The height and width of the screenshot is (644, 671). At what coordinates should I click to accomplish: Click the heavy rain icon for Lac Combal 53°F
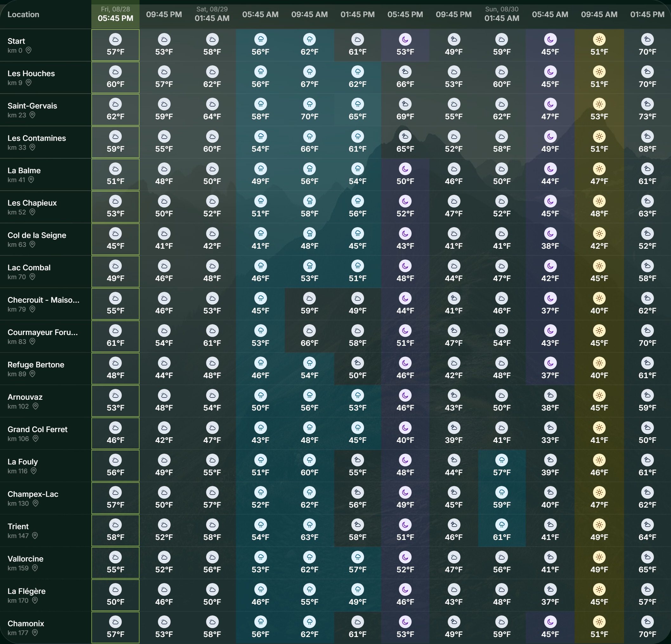coord(309,266)
